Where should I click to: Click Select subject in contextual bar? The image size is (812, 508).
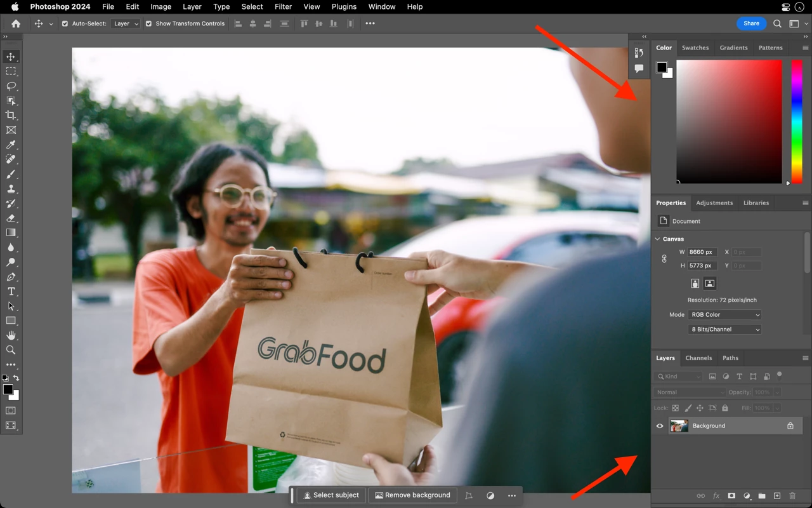coord(331,495)
